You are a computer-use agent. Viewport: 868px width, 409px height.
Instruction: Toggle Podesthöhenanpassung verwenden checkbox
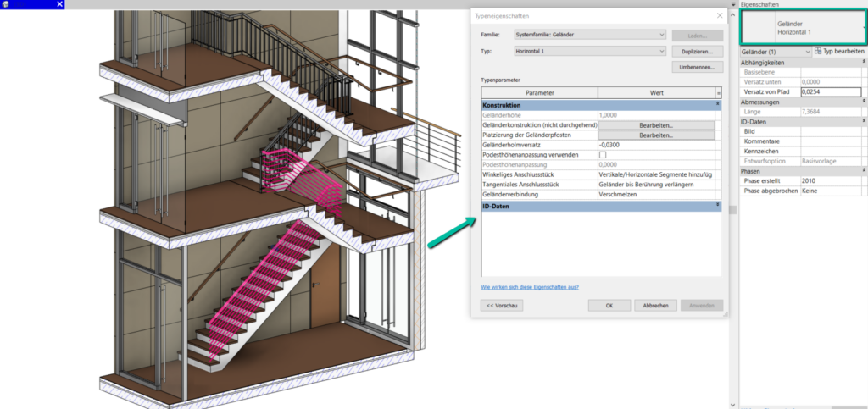(603, 155)
